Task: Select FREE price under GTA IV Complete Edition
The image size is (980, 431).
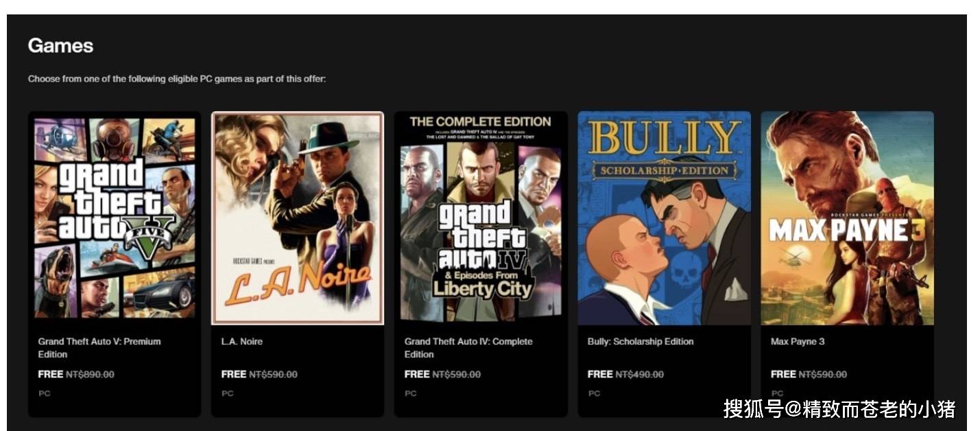Action: 417,375
